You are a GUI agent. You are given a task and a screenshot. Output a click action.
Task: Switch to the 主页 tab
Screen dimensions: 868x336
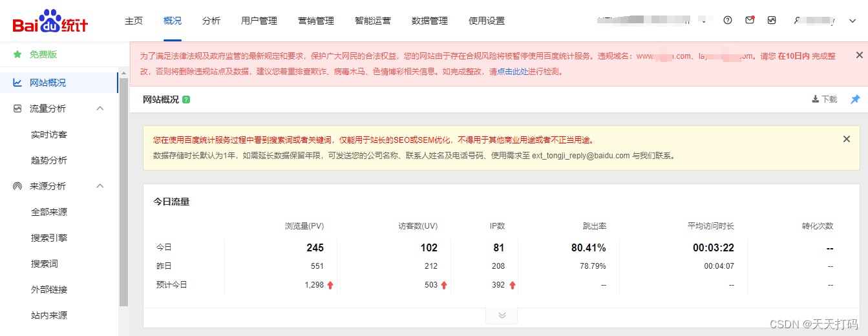click(x=134, y=21)
